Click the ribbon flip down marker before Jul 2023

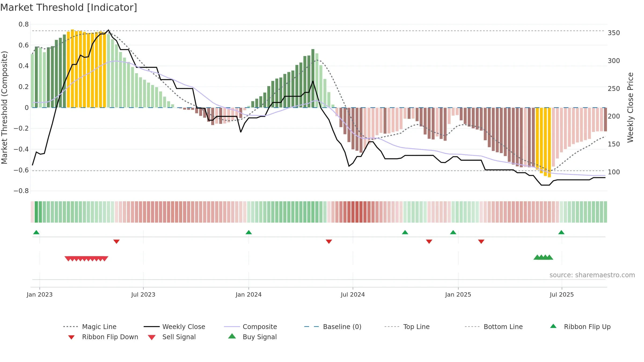[116, 242]
